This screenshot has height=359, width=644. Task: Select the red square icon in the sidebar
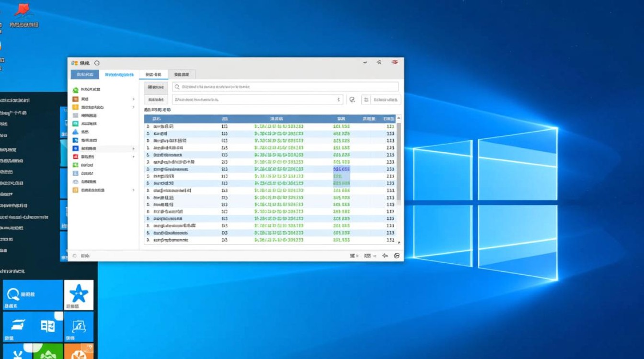(76, 157)
